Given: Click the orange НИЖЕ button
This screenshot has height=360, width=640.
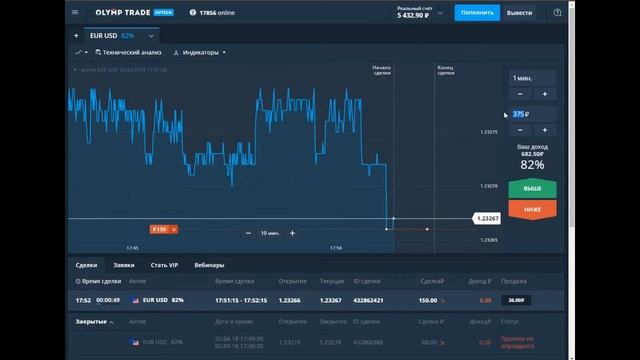Looking at the screenshot, I should coord(532,209).
